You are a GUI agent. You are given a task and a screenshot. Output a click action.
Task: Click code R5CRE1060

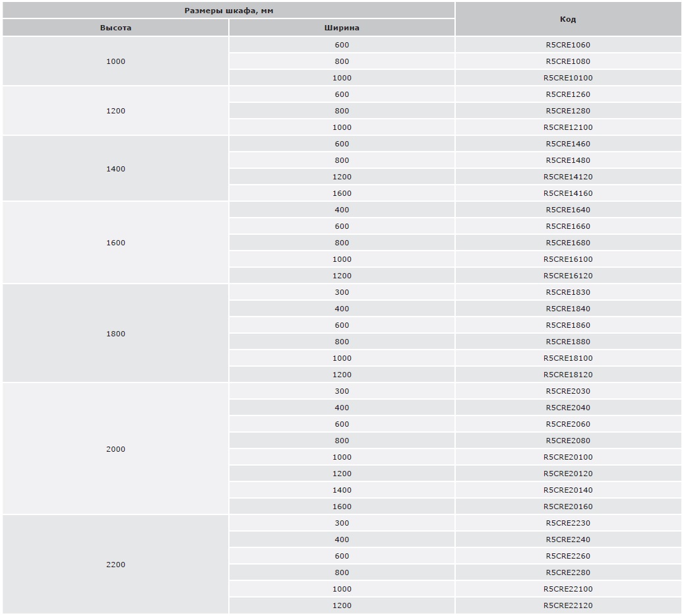coord(568,45)
